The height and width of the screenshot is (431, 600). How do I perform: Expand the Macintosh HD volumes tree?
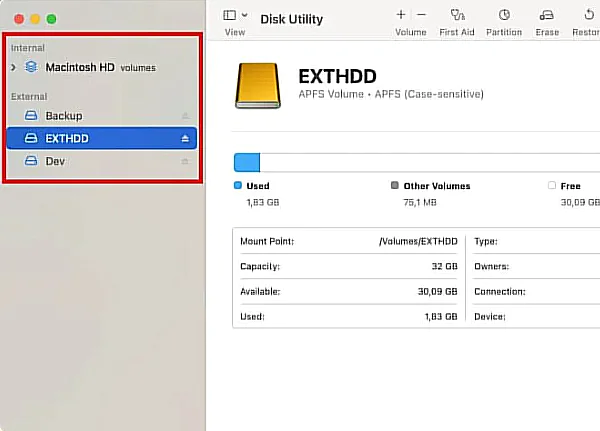[x=13, y=67]
